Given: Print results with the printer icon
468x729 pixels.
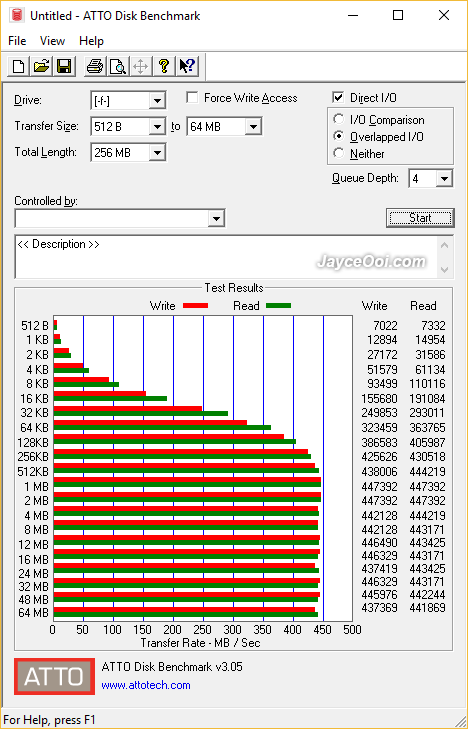Looking at the screenshot, I should click(x=95, y=66).
